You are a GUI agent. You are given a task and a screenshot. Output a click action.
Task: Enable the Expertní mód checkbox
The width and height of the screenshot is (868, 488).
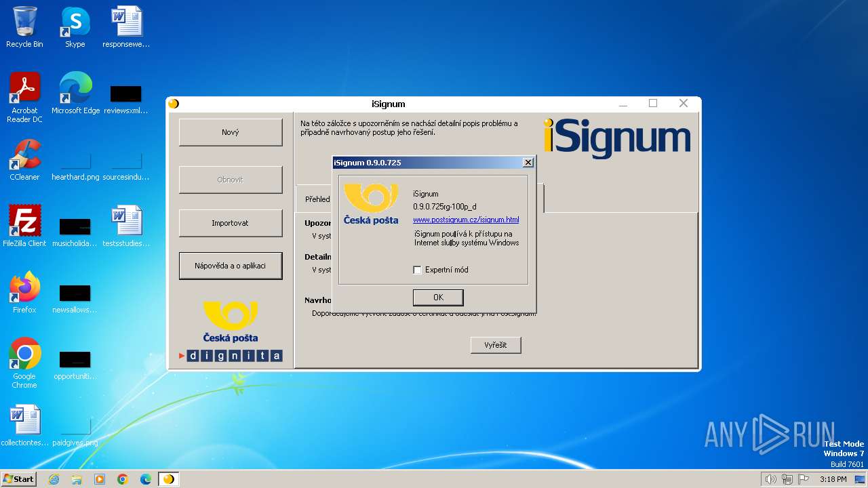point(417,270)
